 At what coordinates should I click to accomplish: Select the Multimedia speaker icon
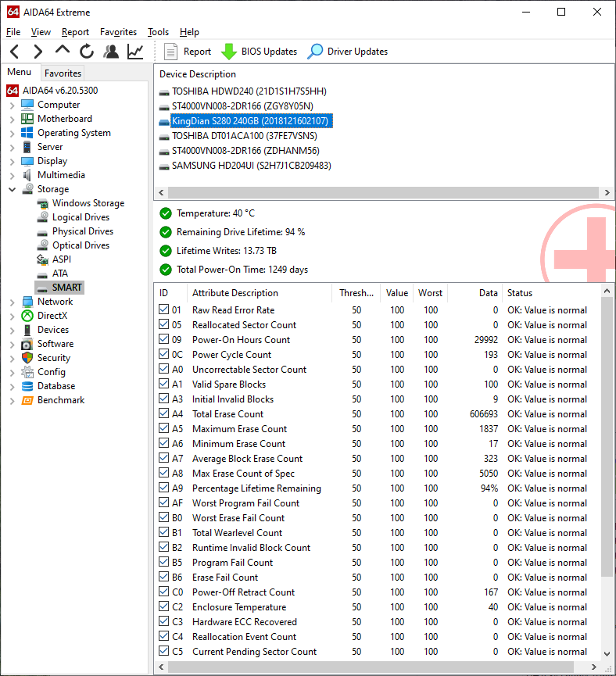click(x=27, y=175)
